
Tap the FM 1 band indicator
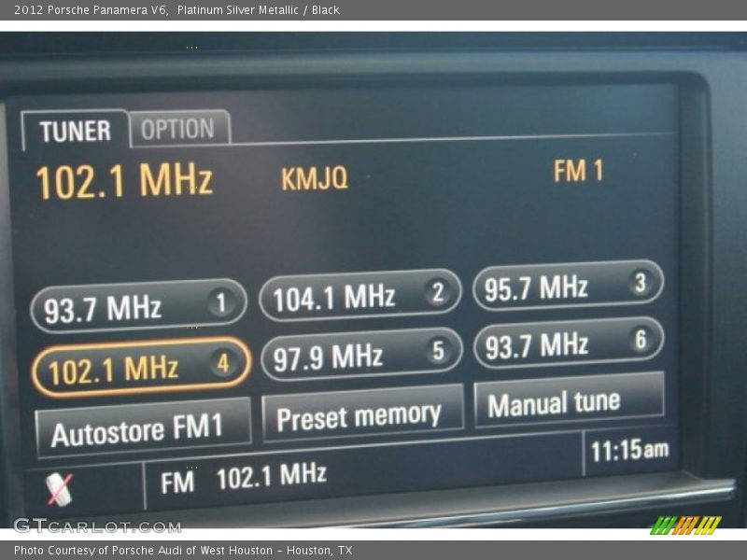tap(578, 171)
